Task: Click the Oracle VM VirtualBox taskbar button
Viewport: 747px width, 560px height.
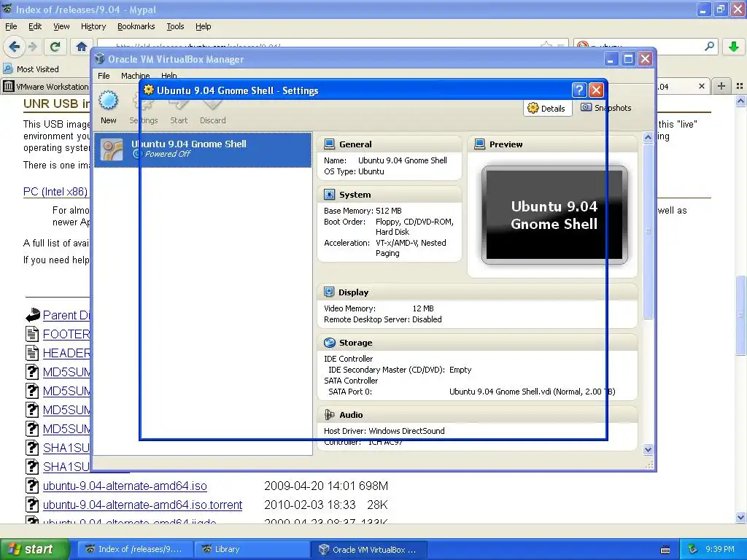Action: pyautogui.click(x=368, y=549)
